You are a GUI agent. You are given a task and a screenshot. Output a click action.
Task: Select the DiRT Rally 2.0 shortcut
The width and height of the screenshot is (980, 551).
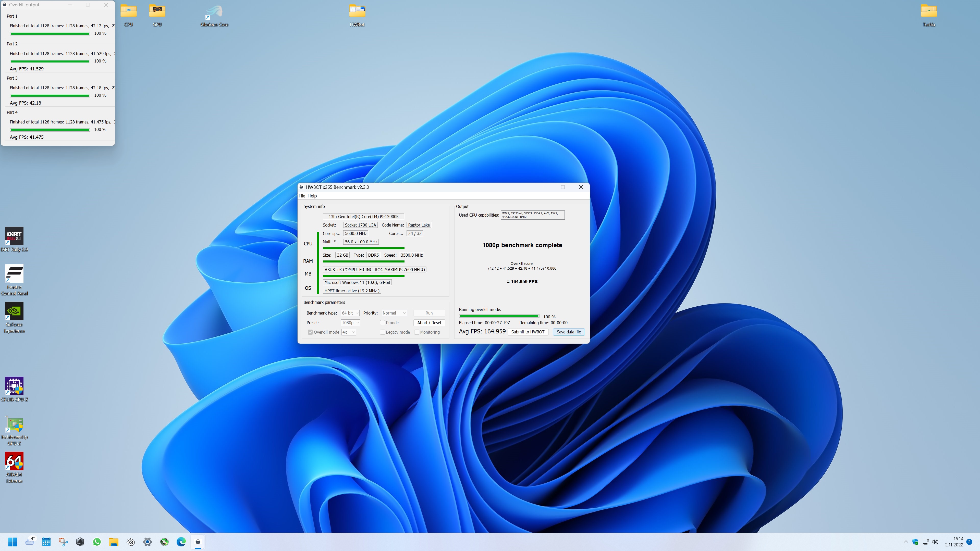tap(14, 240)
